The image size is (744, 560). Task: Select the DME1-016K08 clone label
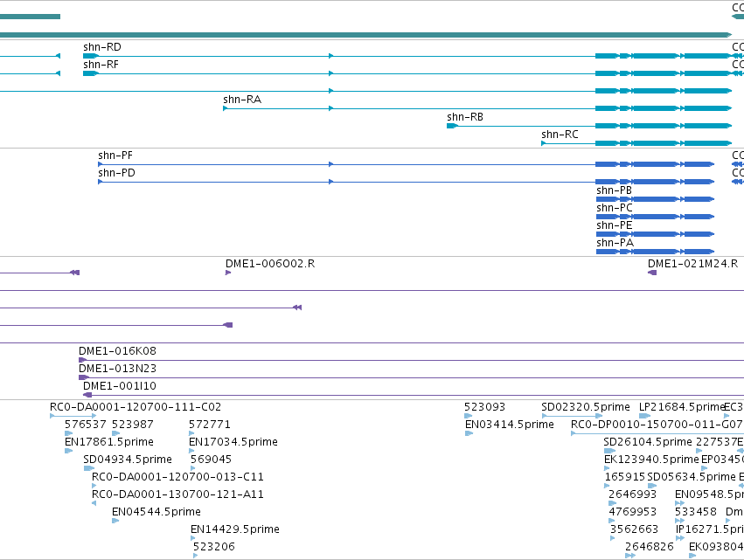point(117,351)
